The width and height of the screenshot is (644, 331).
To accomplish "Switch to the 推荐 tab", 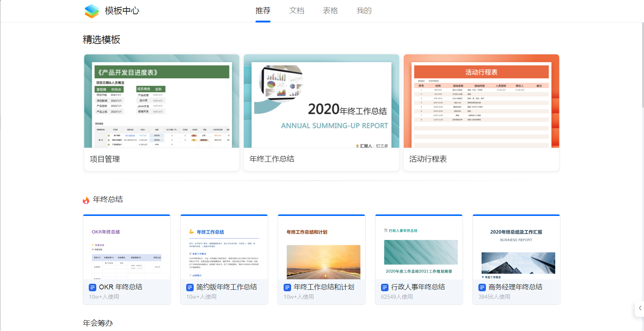I will click(x=263, y=10).
